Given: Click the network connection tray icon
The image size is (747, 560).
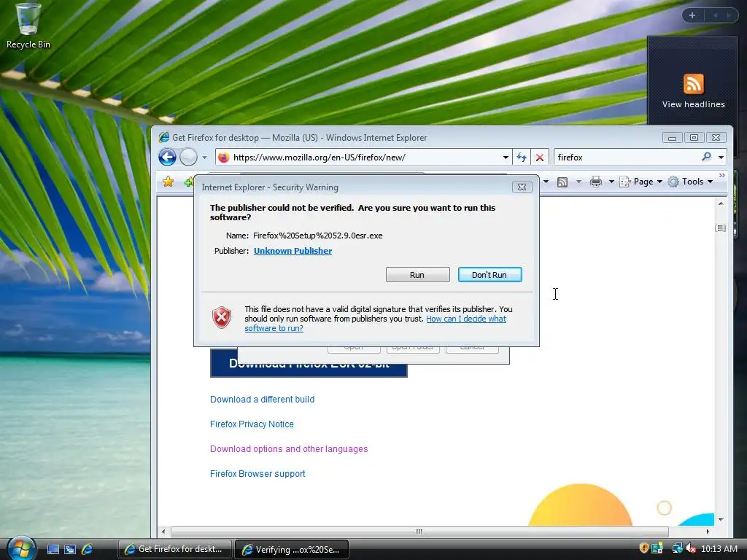Looking at the screenshot, I should click(676, 548).
